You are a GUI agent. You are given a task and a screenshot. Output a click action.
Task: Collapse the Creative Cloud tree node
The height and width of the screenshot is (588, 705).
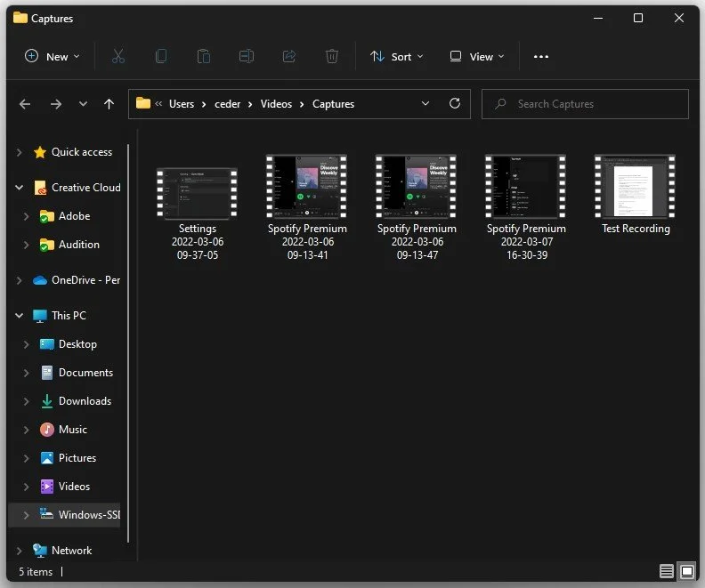point(19,188)
